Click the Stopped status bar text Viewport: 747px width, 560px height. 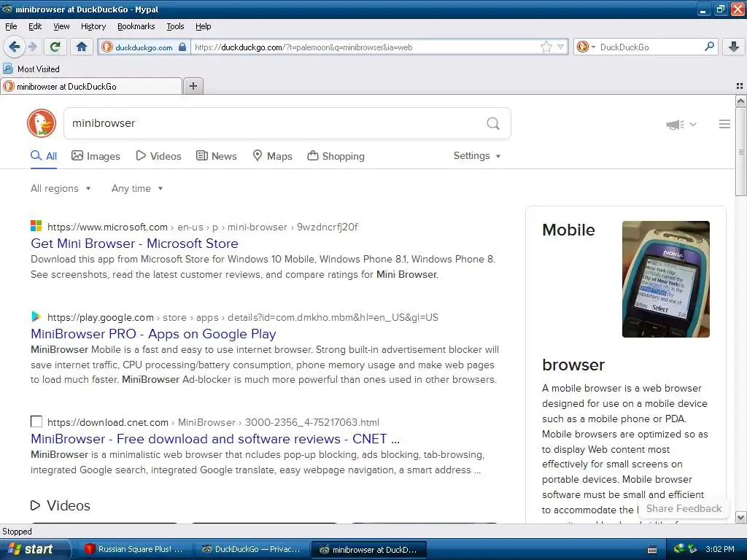coord(18,532)
